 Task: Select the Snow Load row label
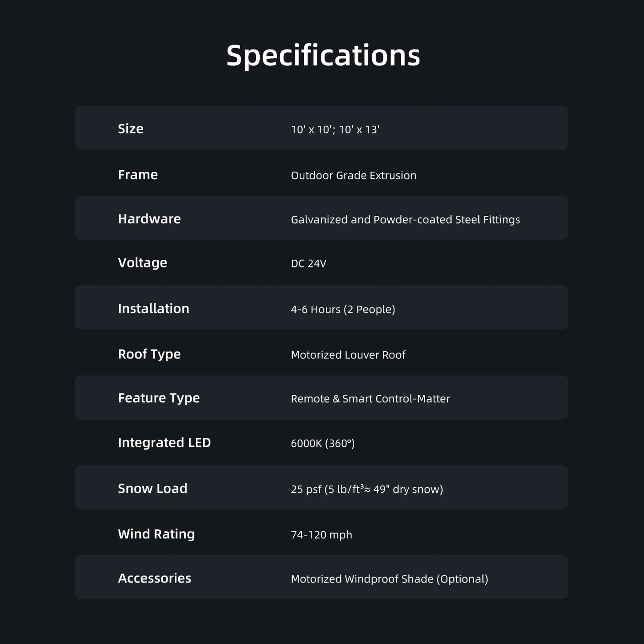(x=152, y=488)
